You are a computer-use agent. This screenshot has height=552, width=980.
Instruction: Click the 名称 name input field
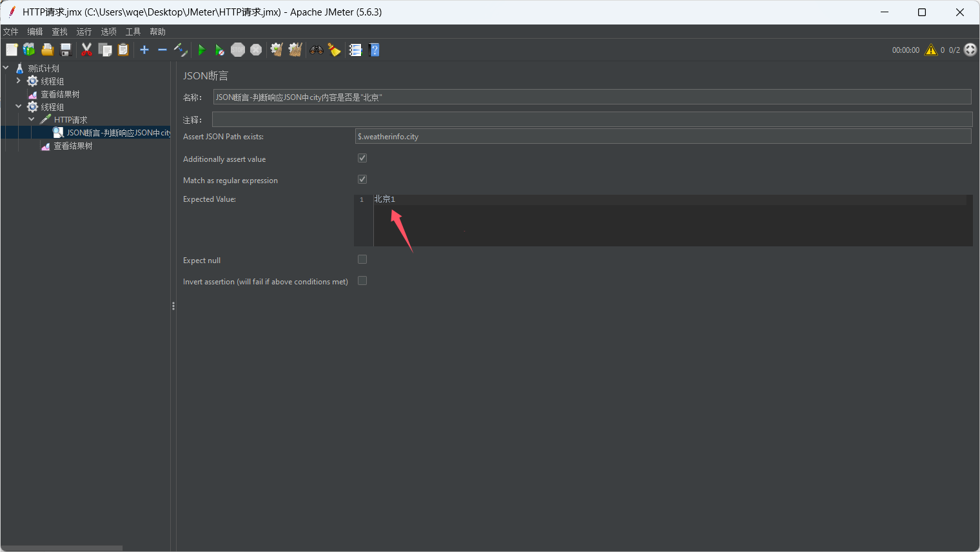click(592, 97)
